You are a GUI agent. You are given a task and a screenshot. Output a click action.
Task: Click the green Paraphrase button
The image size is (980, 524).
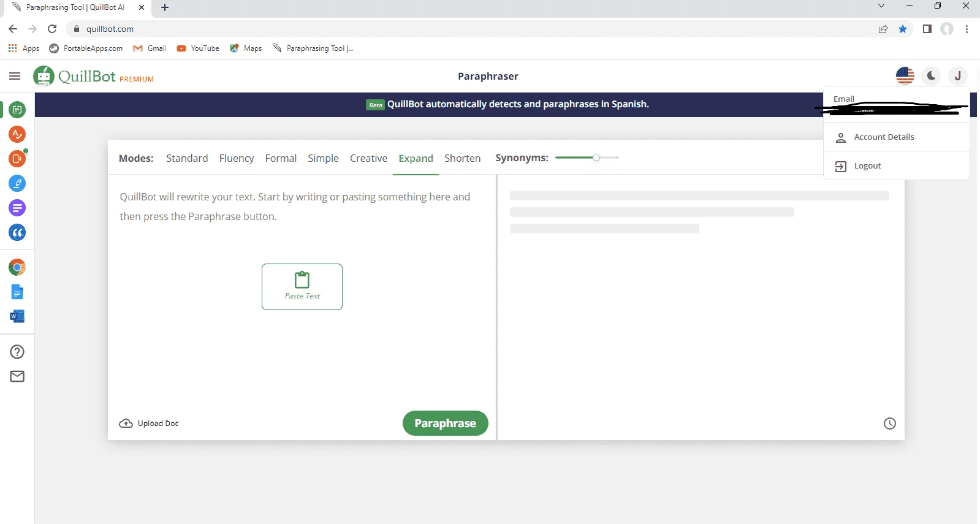[446, 423]
